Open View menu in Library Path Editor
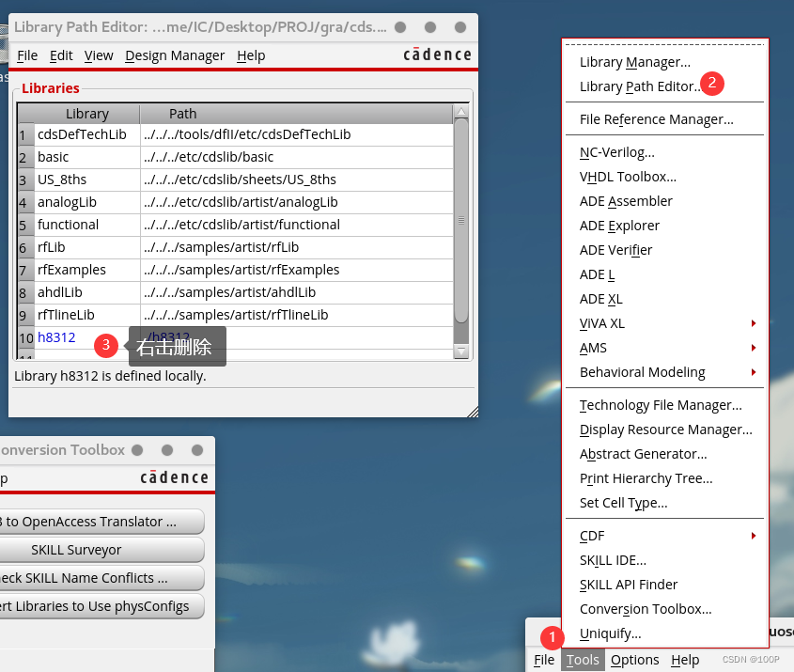The width and height of the screenshot is (794, 672). tap(99, 55)
